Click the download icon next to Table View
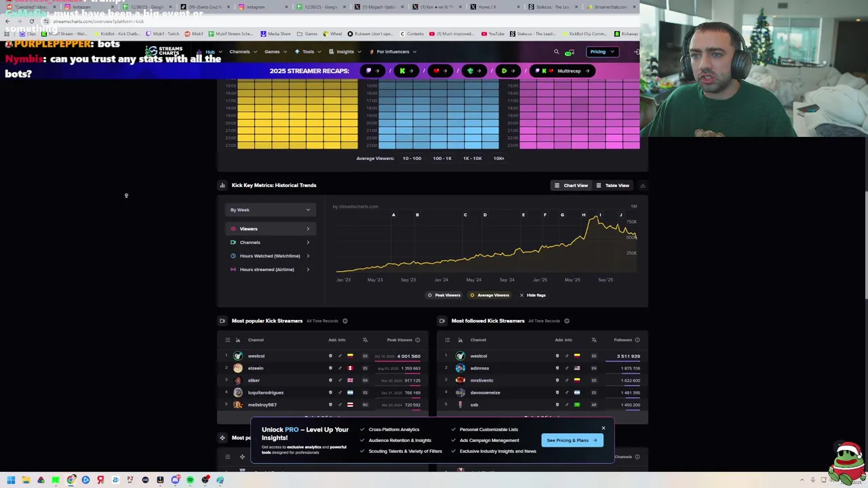Image resolution: width=868 pixels, height=488 pixels. pyautogui.click(x=642, y=185)
